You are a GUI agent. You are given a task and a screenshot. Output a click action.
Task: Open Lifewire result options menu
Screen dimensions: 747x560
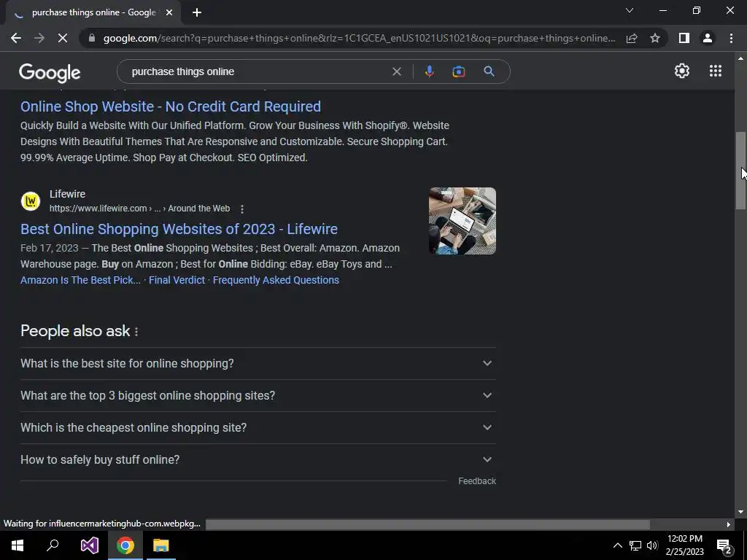coord(242,209)
